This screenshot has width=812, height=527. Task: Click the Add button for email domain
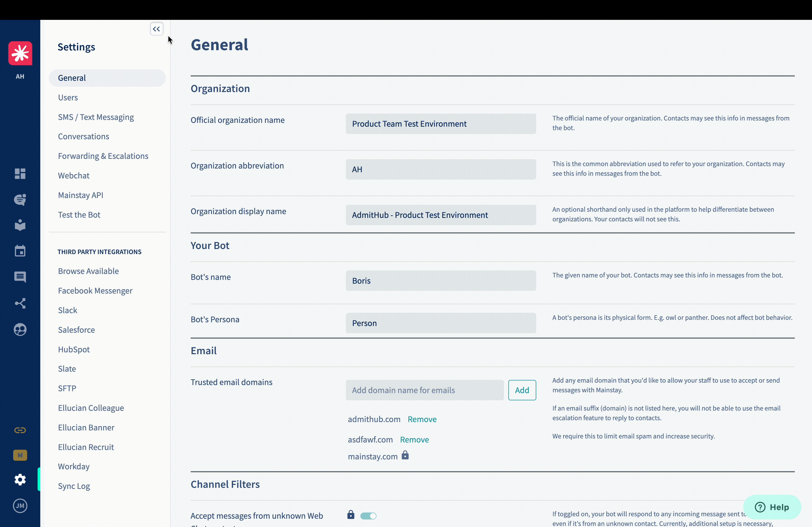point(522,390)
